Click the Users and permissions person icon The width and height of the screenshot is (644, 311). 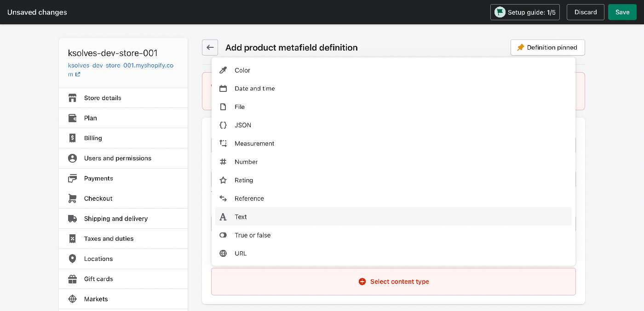coord(72,158)
